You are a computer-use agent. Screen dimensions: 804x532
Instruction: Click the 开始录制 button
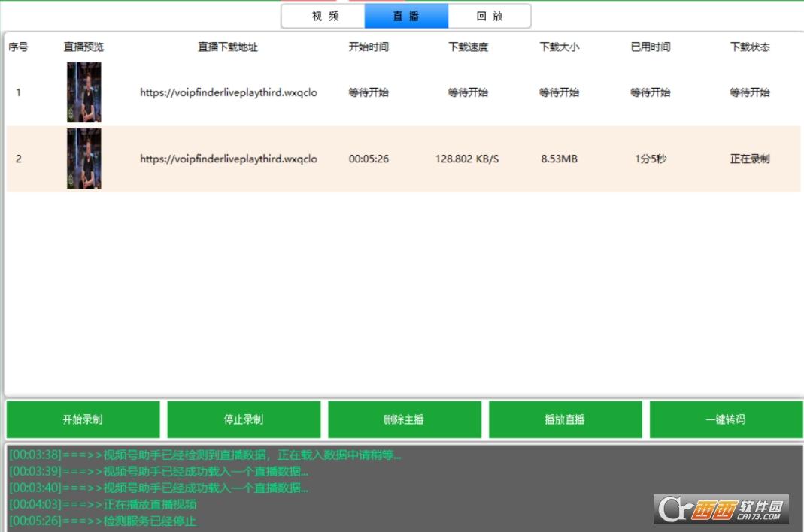tap(83, 419)
